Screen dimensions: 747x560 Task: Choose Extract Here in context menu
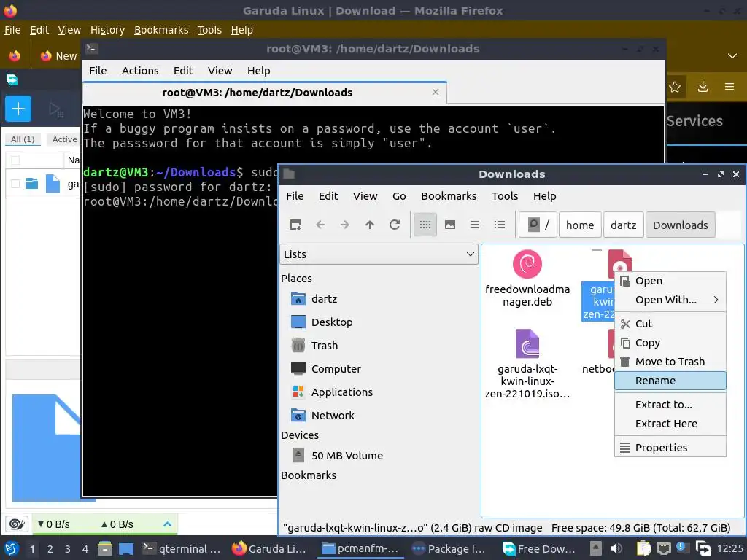670,424
